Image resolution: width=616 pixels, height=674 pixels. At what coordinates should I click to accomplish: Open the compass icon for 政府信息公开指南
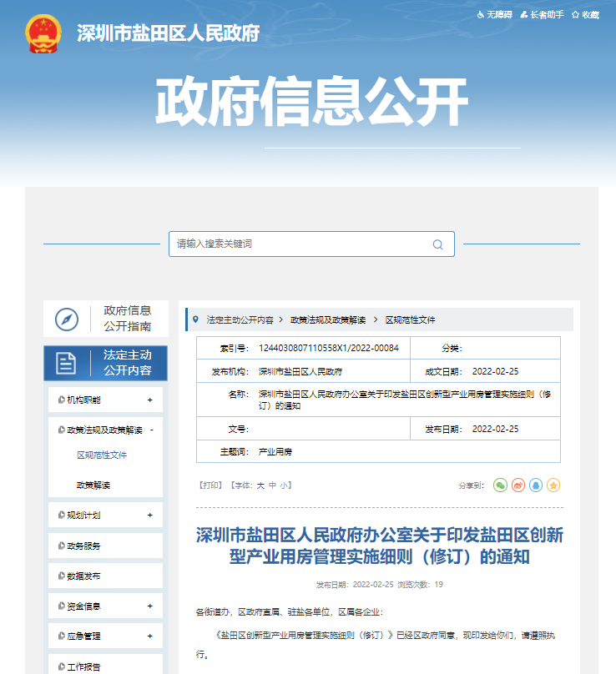[x=67, y=319]
